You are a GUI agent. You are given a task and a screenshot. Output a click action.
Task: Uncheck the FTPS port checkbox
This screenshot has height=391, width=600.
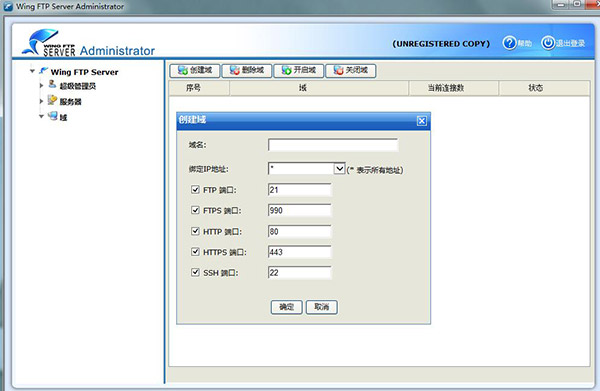click(195, 210)
